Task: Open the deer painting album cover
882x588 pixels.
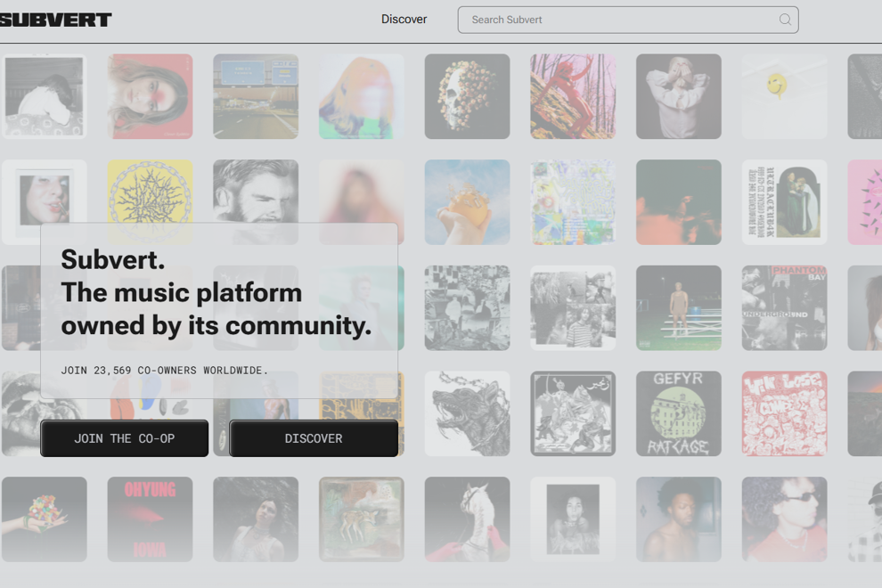Action: [x=361, y=519]
